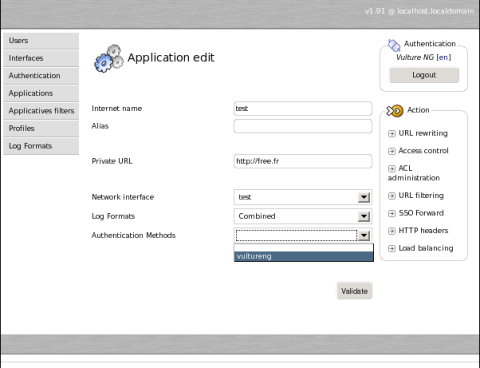
Task: Click the icon beside ACL administration
Action: pyautogui.click(x=392, y=169)
